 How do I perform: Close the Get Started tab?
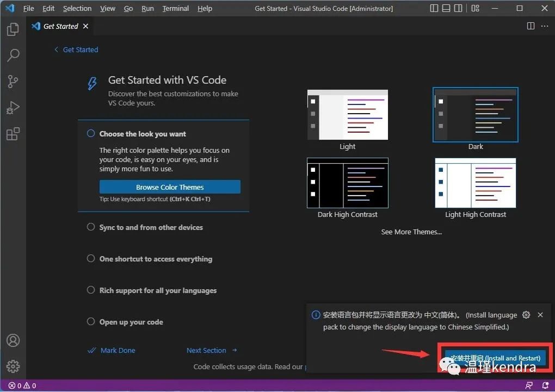pyautogui.click(x=85, y=26)
